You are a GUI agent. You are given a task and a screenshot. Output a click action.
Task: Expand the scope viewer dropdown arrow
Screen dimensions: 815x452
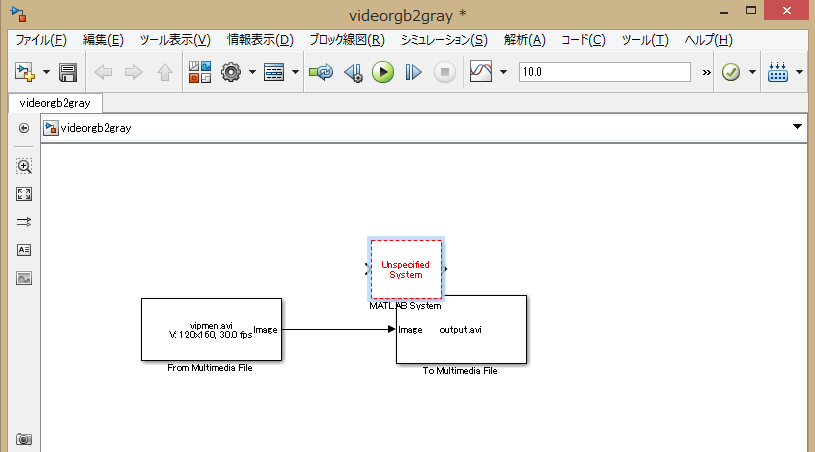[x=503, y=72]
